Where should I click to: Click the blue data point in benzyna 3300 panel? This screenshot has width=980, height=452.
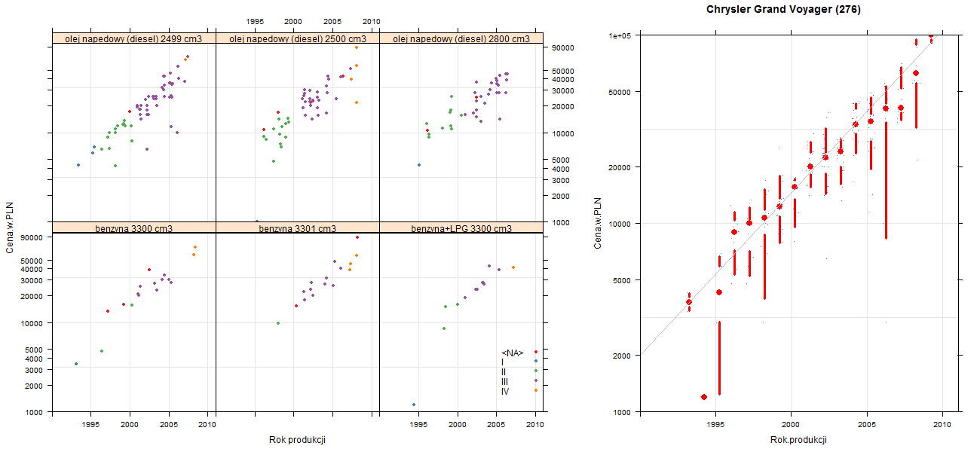pyautogui.click(x=75, y=364)
